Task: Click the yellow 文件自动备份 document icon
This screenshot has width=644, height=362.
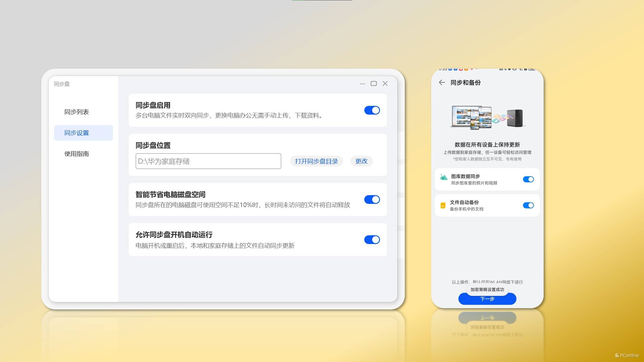Action: (443, 205)
